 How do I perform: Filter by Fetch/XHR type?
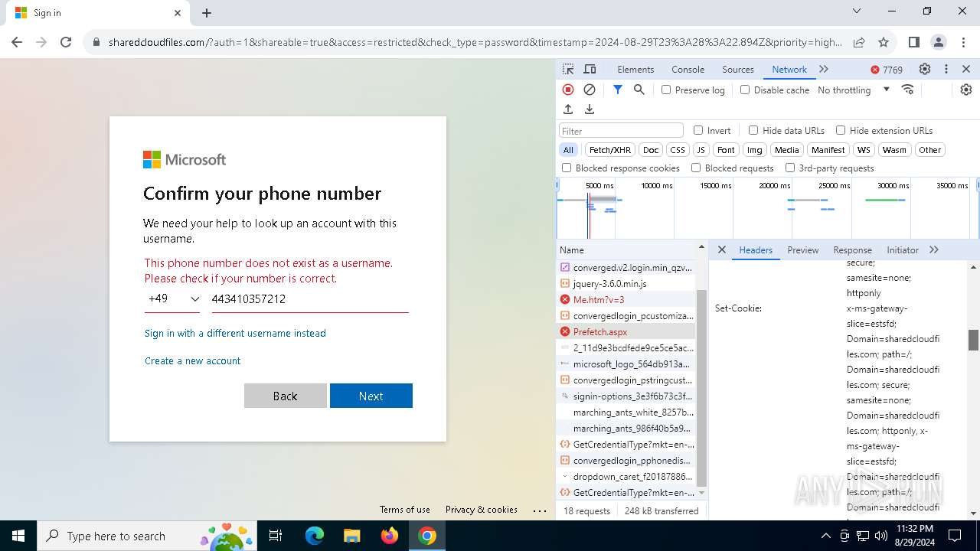coord(610,150)
